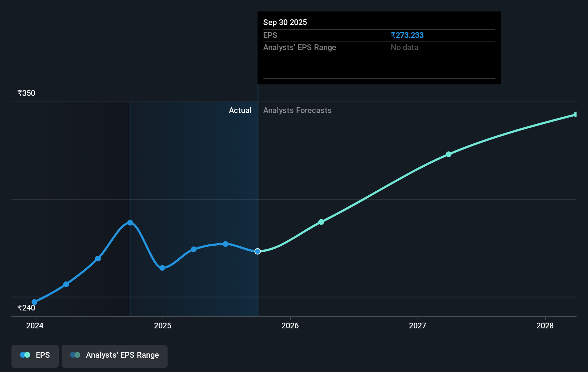588x372 pixels.
Task: Click the 2026 axis label
Action: coord(290,326)
